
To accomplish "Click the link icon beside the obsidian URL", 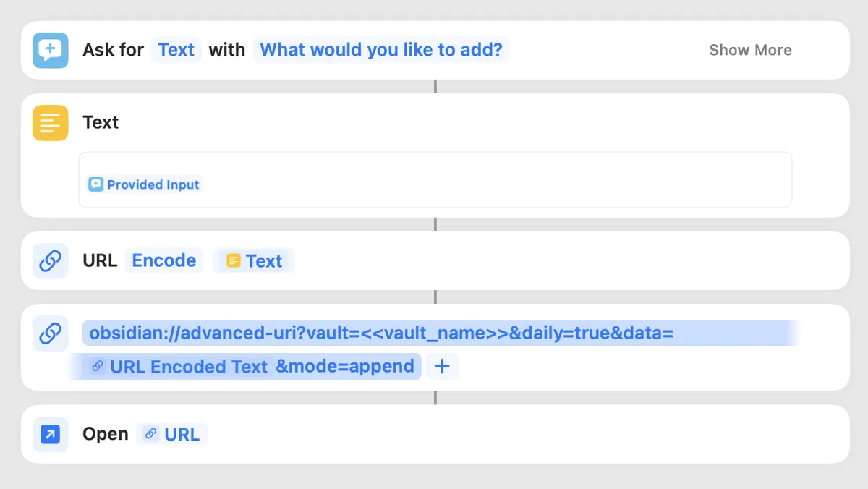I will (x=50, y=333).
